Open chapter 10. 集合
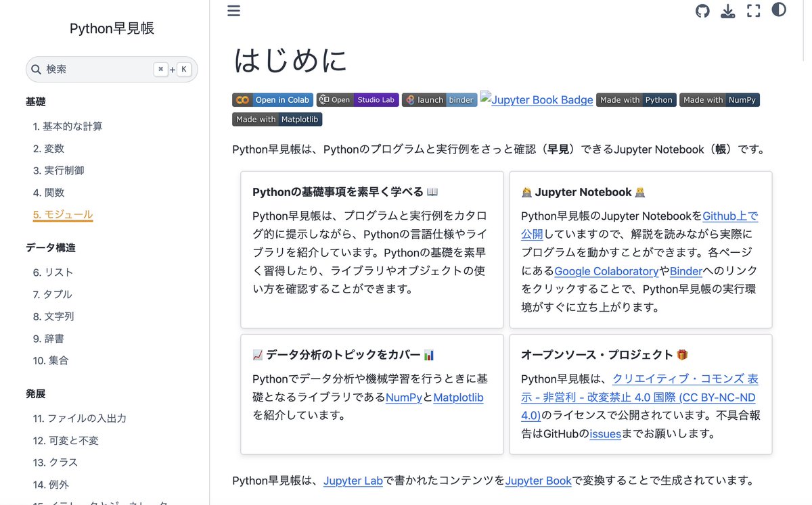 coord(51,361)
